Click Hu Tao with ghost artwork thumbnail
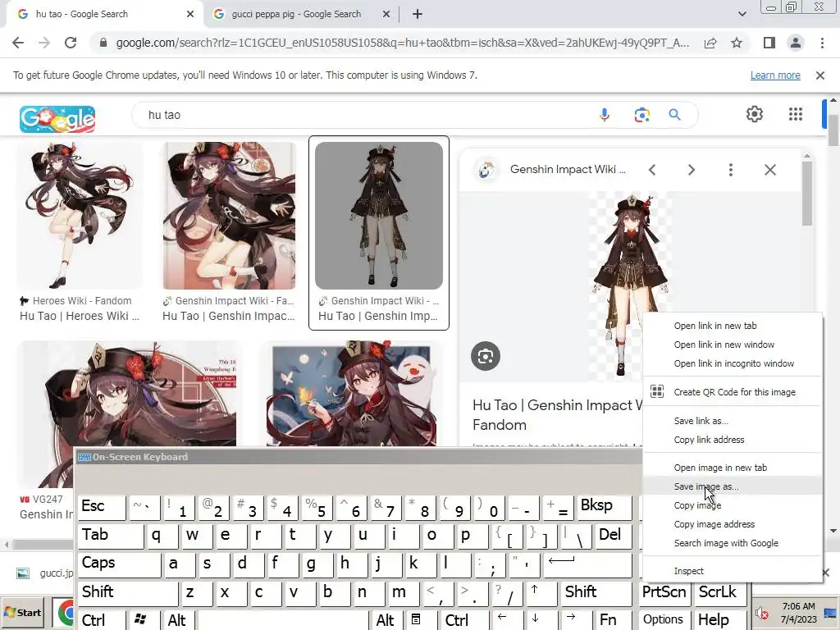 351,395
